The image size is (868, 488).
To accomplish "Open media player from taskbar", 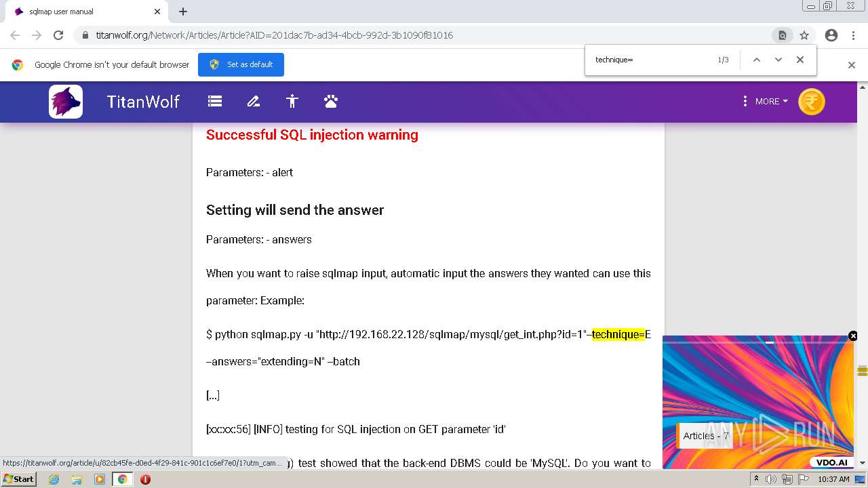I will [x=100, y=479].
